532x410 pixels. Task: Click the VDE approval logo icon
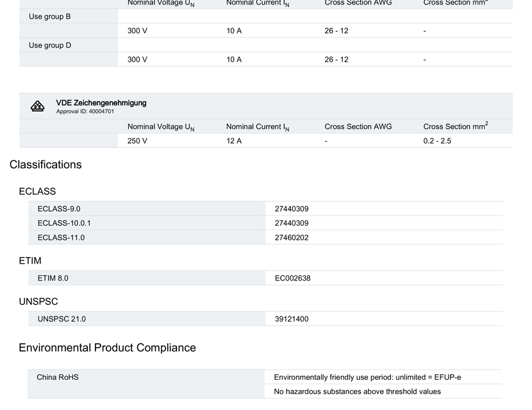coord(38,107)
